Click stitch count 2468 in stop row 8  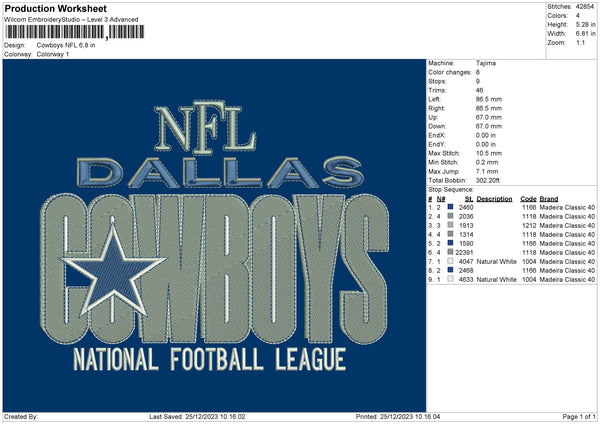pyautogui.click(x=466, y=270)
